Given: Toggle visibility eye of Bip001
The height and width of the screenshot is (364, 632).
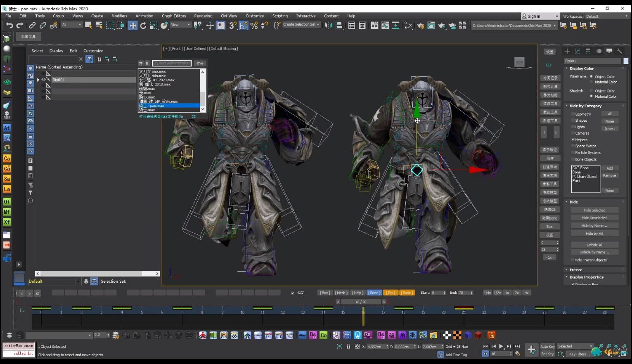Looking at the screenshot, I should pos(43,80).
